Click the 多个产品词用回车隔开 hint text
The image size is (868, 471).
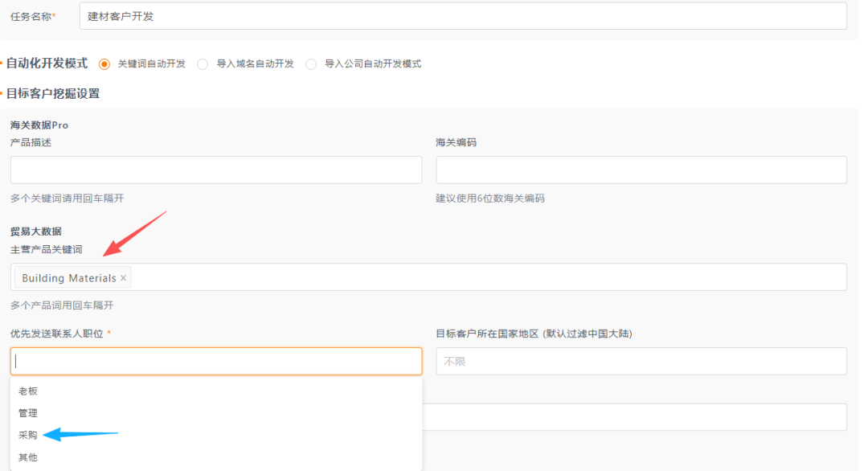coord(62,305)
